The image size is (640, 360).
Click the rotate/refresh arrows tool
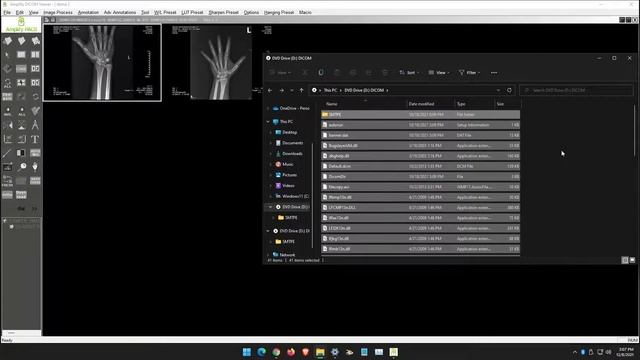35,97
